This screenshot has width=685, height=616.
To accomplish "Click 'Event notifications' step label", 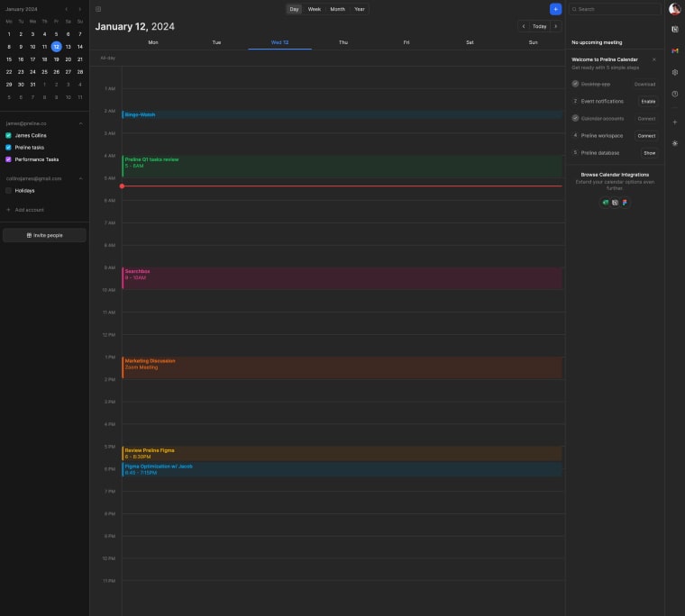I will pos(602,101).
